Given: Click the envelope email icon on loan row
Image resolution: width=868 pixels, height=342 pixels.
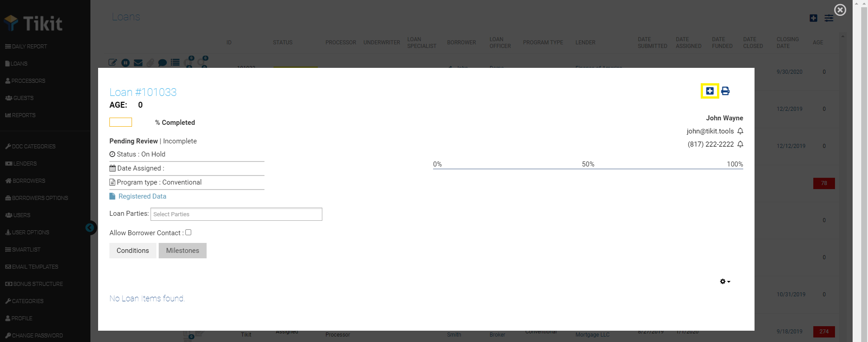Looking at the screenshot, I should (x=138, y=62).
